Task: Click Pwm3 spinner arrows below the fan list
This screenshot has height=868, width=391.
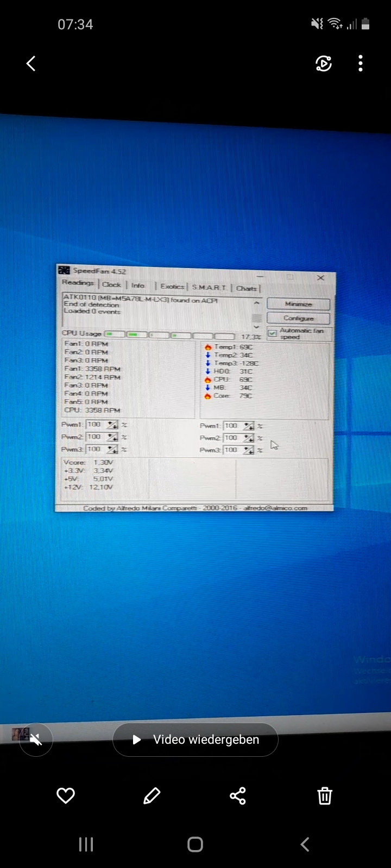Action: tap(112, 449)
